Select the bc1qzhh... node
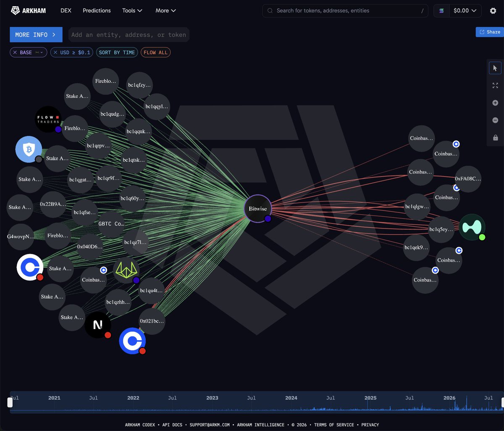This screenshot has height=431, width=504. tap(118, 302)
